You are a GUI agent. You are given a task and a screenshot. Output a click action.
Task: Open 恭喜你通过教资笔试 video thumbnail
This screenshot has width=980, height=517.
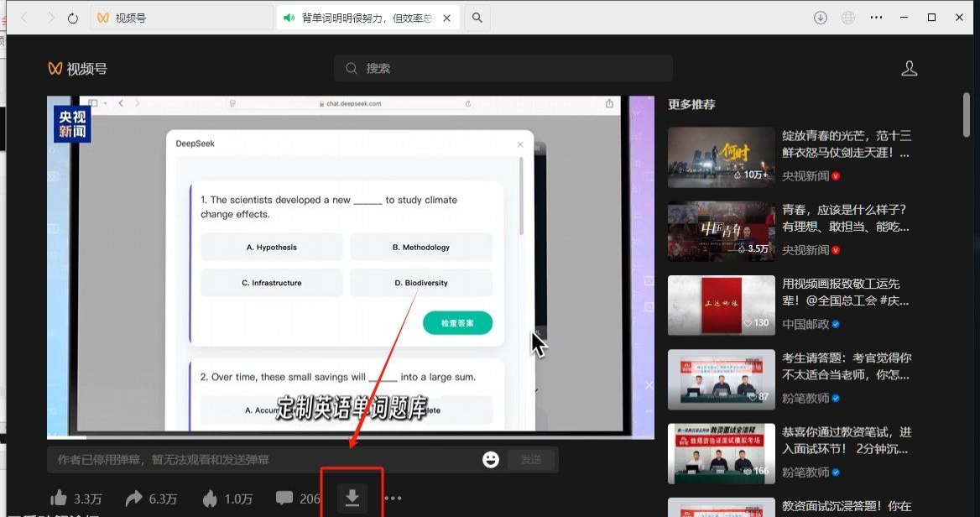pos(722,454)
